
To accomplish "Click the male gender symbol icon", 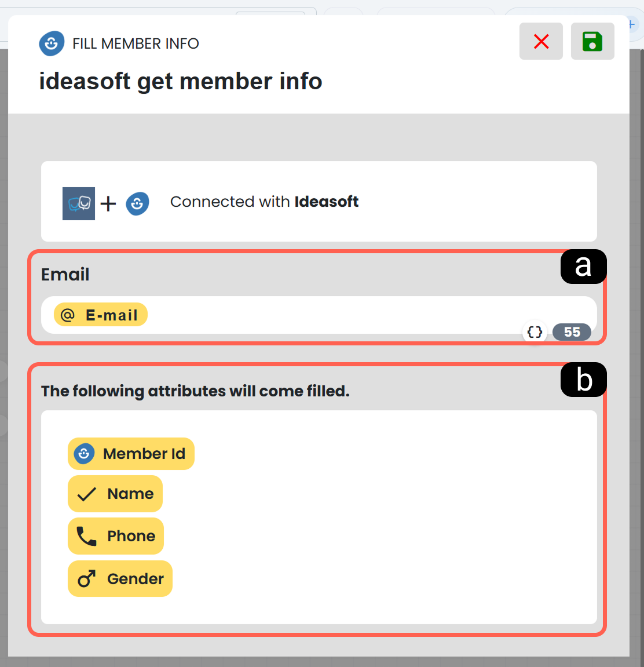I will pos(87,578).
